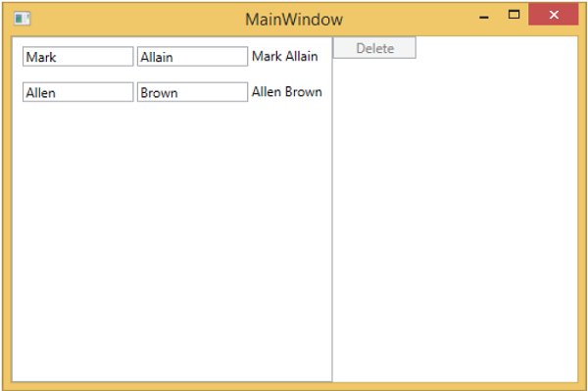The width and height of the screenshot is (588, 391).
Task: Select the Allen Brown full name label
Action: (x=287, y=92)
